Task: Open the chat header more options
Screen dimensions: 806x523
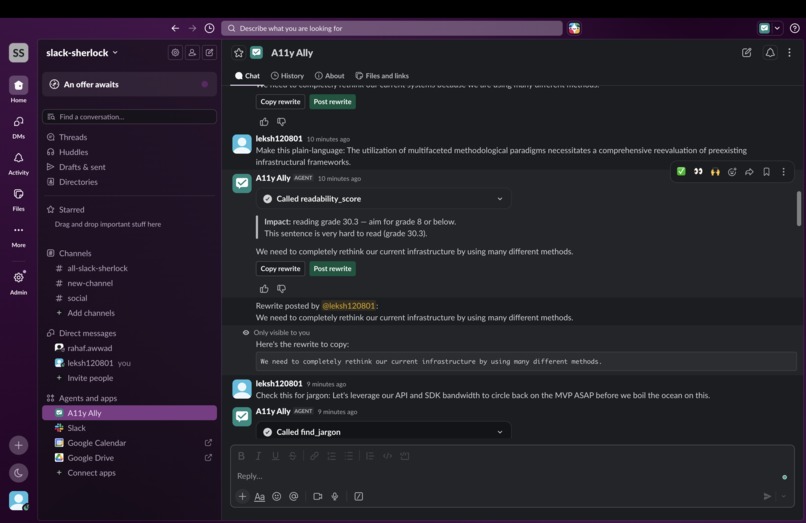Action: 790,52
